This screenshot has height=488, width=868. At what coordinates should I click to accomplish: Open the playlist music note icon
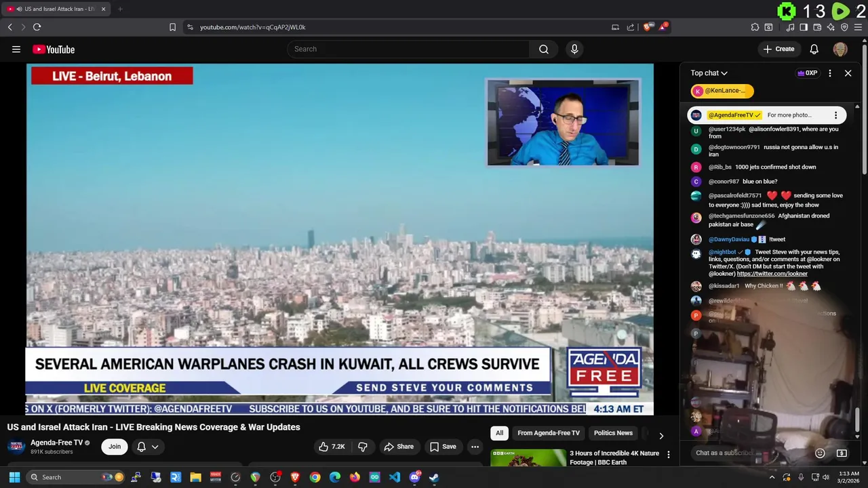point(790,27)
